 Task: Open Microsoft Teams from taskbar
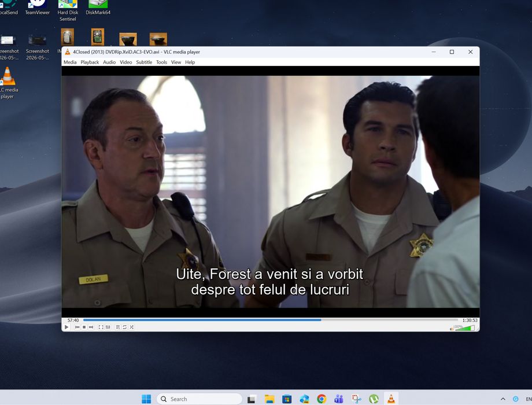[339, 399]
